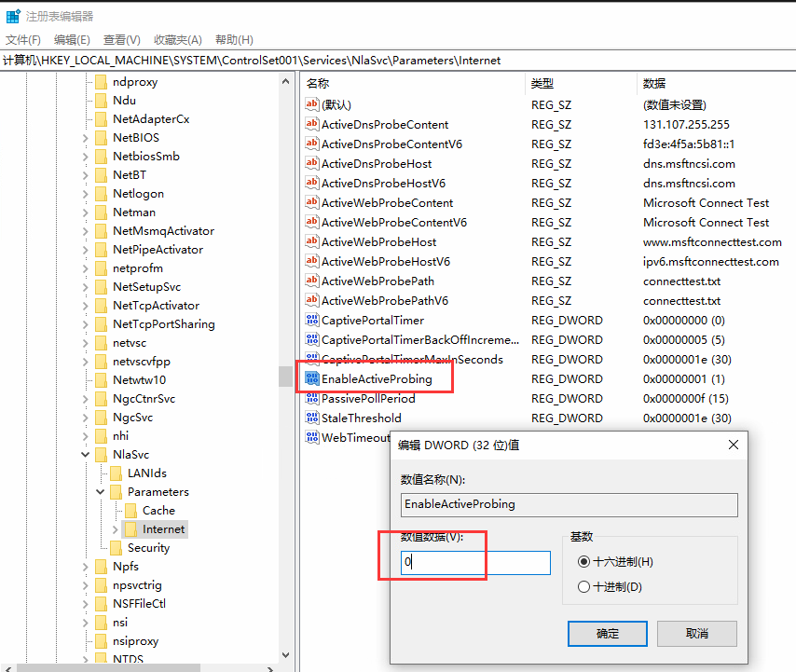Expand the Internet tree node
The height and width of the screenshot is (672, 796).
click(116, 529)
